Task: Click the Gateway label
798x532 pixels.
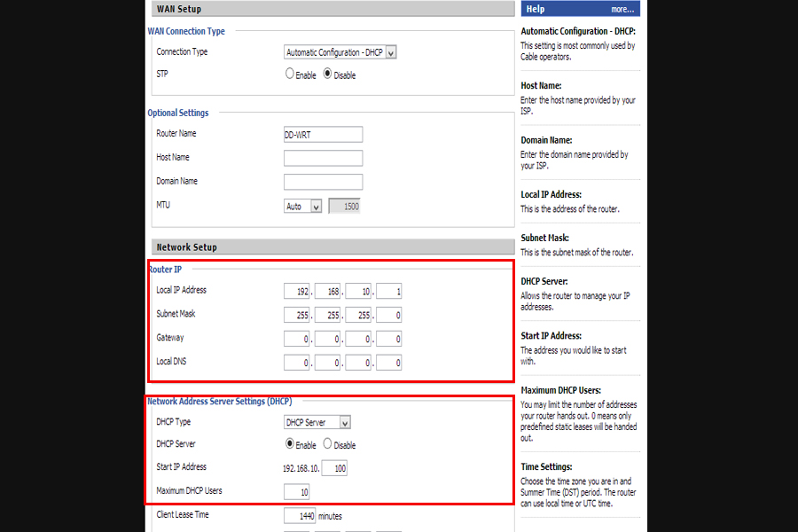Action: 170,338
